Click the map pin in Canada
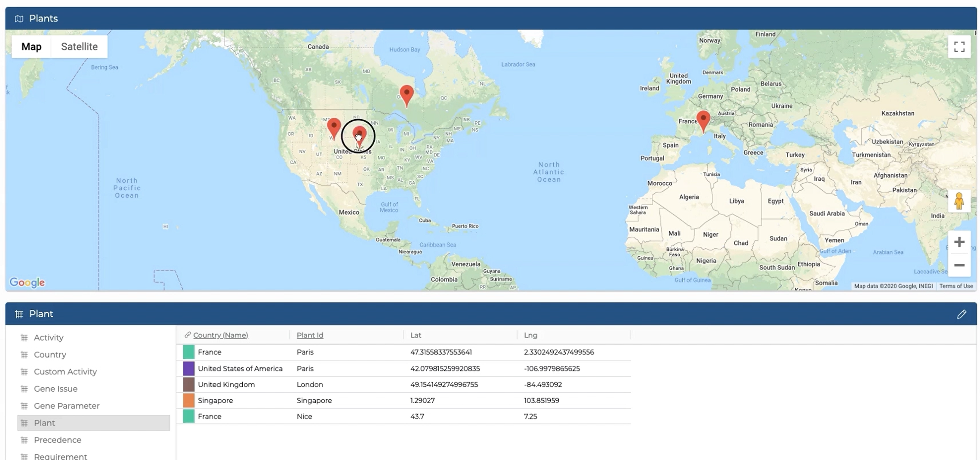The height and width of the screenshot is (460, 980). (407, 96)
